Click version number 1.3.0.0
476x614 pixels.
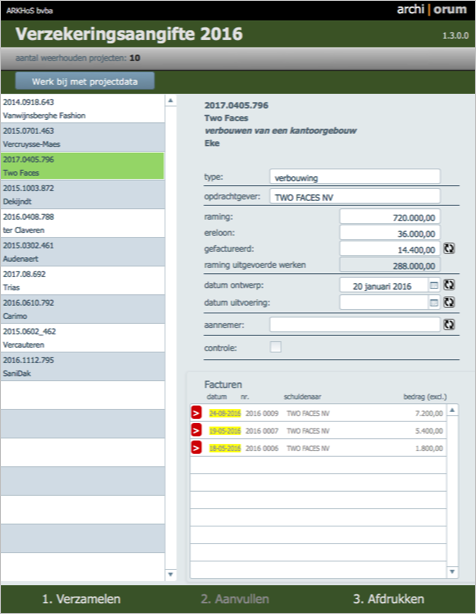pyautogui.click(x=455, y=36)
